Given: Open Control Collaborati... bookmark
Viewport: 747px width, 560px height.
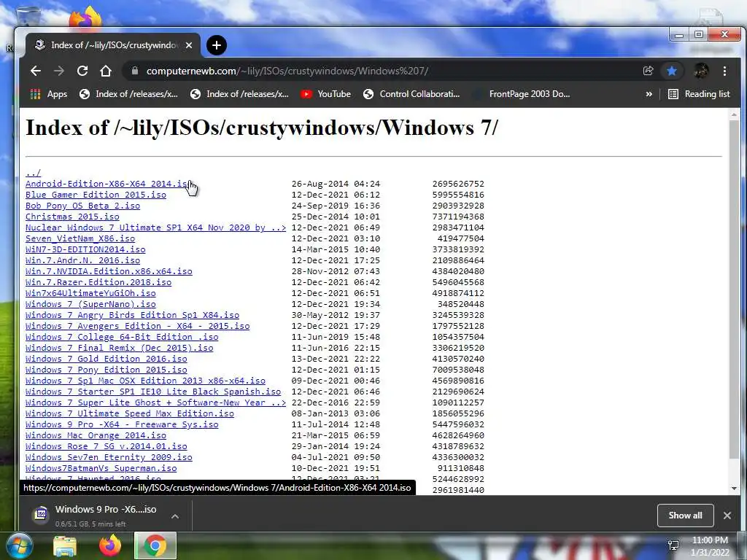Looking at the screenshot, I should pyautogui.click(x=411, y=94).
